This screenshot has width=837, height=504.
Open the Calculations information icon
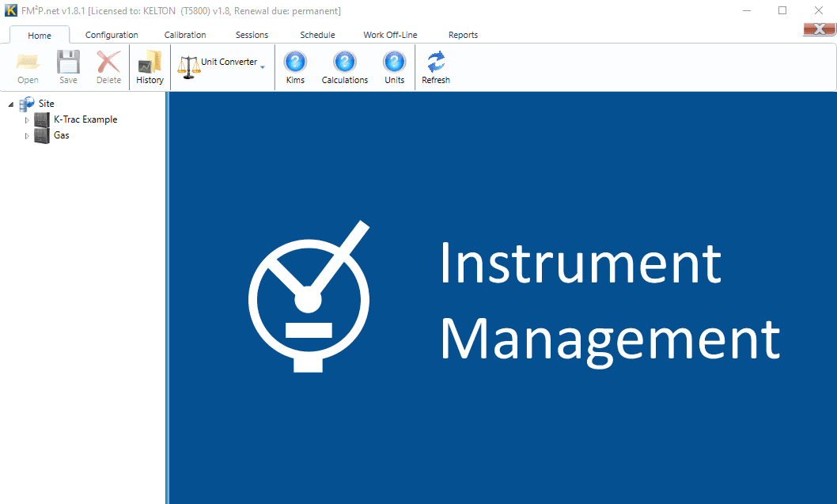click(x=344, y=61)
